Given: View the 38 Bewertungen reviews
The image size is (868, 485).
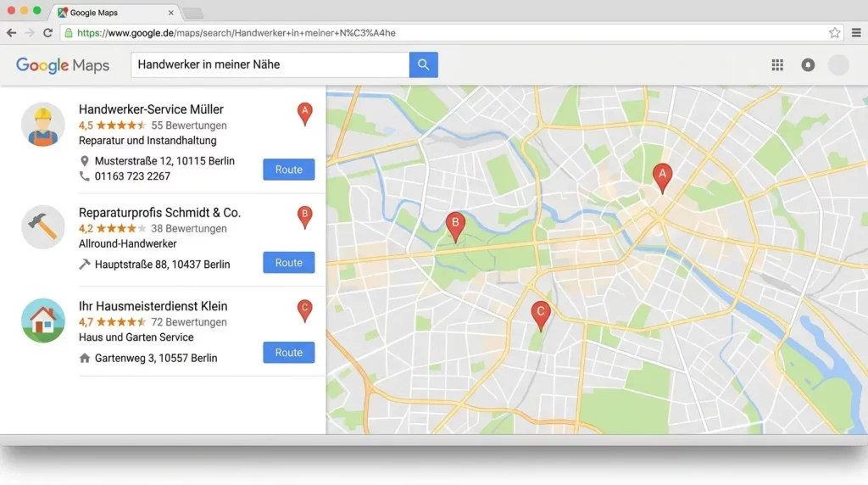Looking at the screenshot, I should (x=189, y=229).
